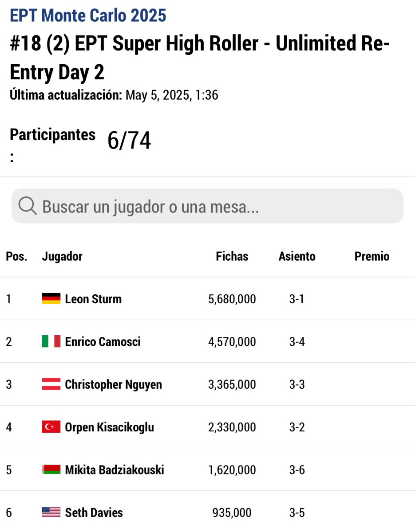This screenshot has width=415, height=532.
Task: Open the EPT Monte Carlo 2025 link
Action: tap(88, 16)
